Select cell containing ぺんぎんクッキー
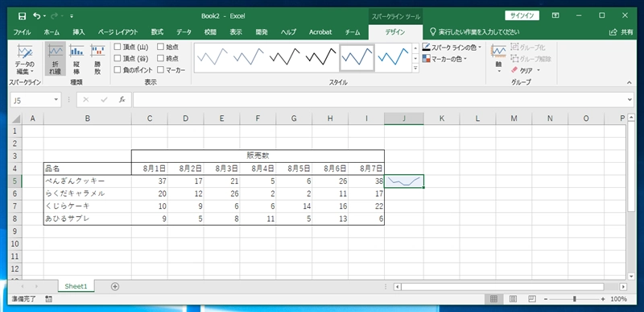Viewport: 644px width, 312px height. click(88, 181)
